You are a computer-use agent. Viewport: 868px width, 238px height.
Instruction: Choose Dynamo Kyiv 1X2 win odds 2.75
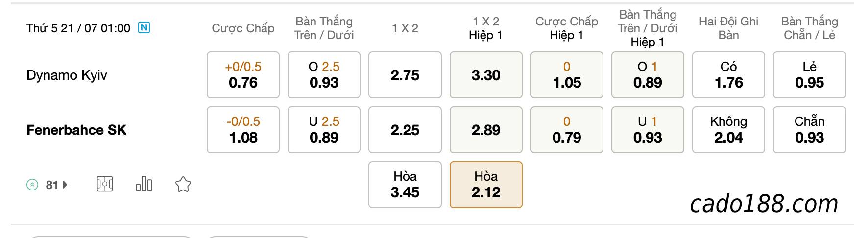pos(405,75)
